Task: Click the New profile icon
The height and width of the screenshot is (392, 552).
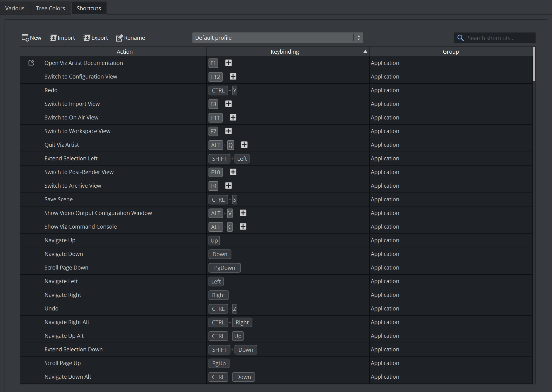Action: tap(25, 38)
